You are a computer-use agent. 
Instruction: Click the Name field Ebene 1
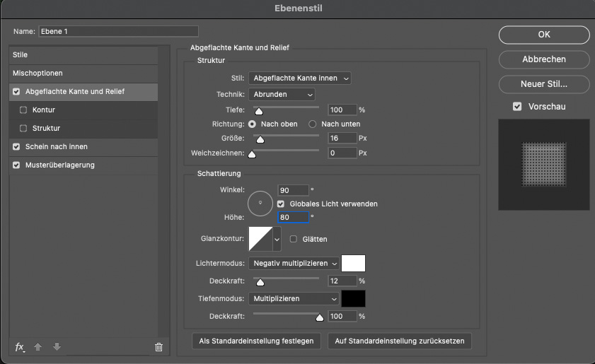click(x=118, y=32)
